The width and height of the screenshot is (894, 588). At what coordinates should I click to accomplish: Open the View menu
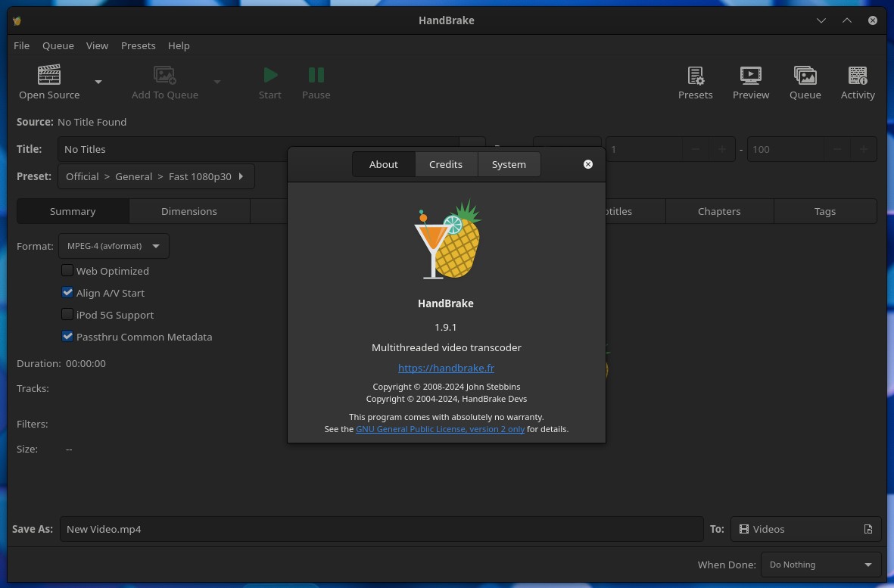point(97,45)
